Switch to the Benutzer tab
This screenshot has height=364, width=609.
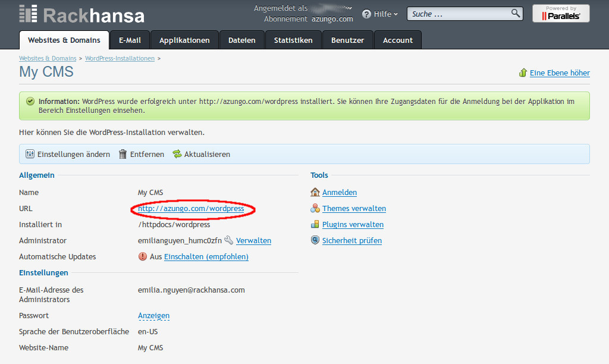(347, 40)
